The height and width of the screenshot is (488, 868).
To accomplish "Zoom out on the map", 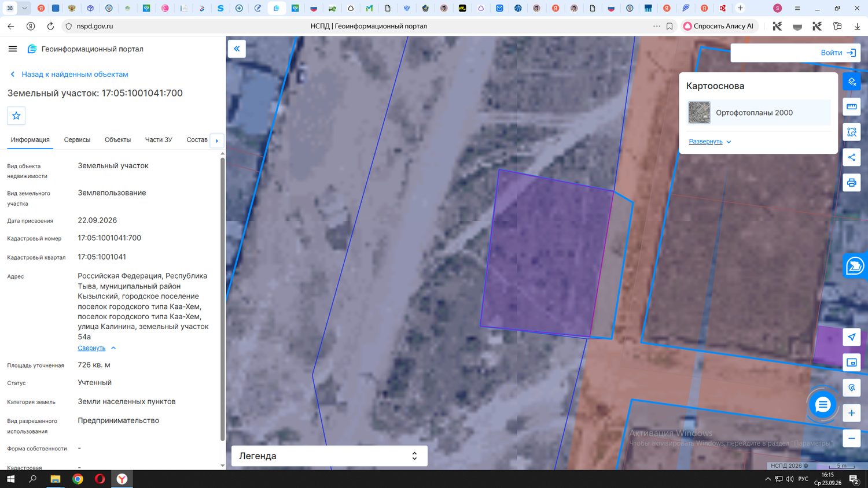I will 852,438.
